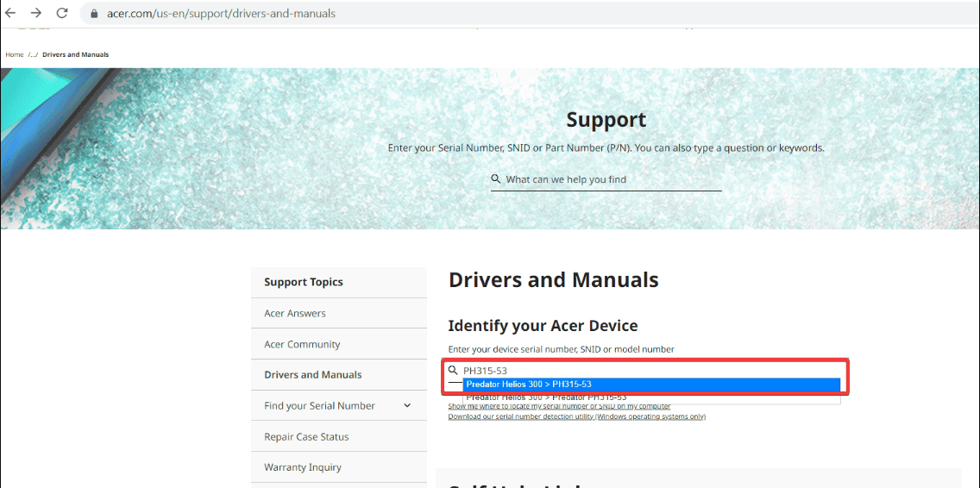
Task: Open Acer Community in Support Topics
Action: point(339,344)
